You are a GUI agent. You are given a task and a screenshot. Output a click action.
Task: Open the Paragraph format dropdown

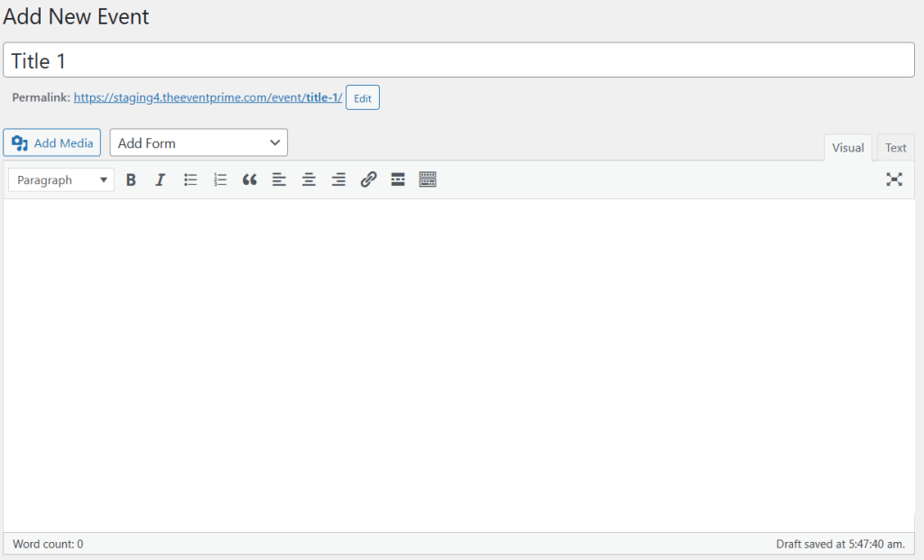60,179
